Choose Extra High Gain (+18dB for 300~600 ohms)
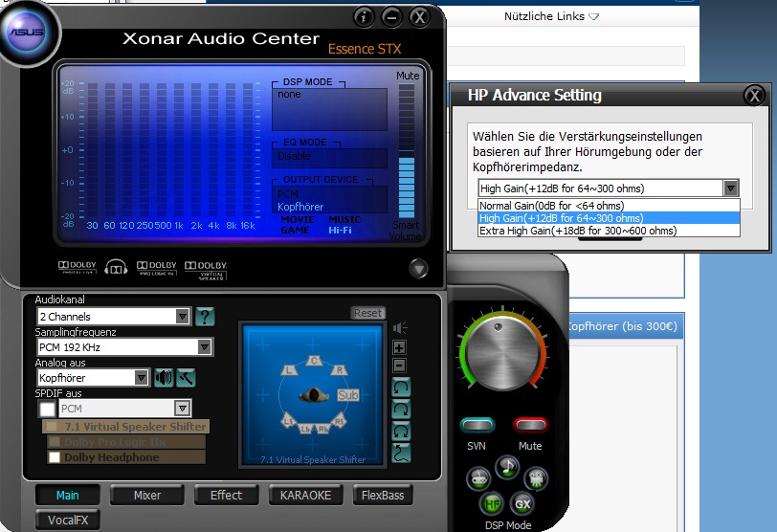 pyautogui.click(x=609, y=231)
